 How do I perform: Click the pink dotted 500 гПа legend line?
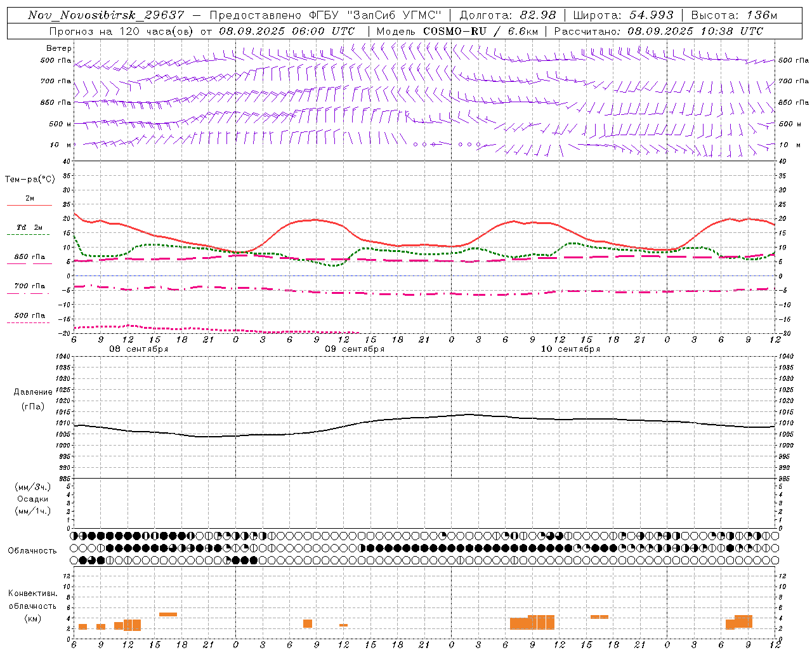click(28, 322)
